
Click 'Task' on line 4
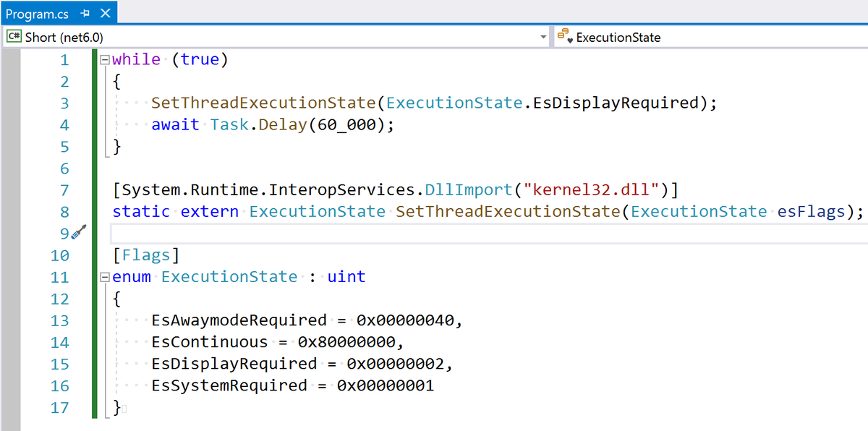pos(229,124)
